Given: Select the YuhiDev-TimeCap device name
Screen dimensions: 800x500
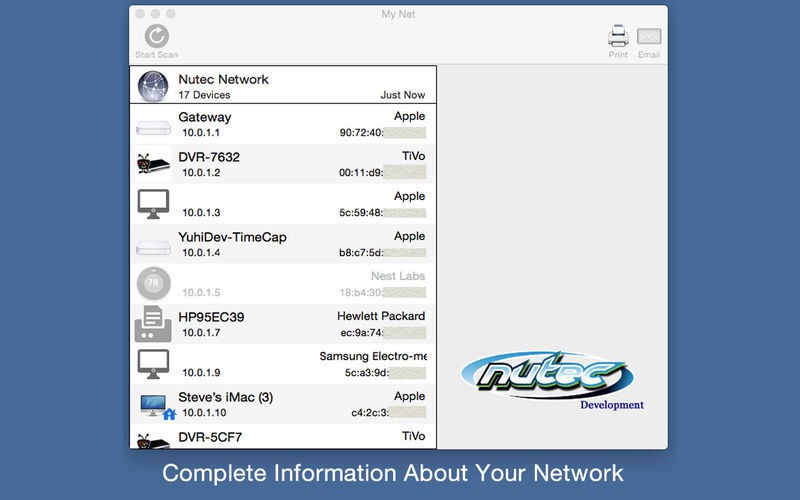Looking at the screenshot, I should coord(232,237).
